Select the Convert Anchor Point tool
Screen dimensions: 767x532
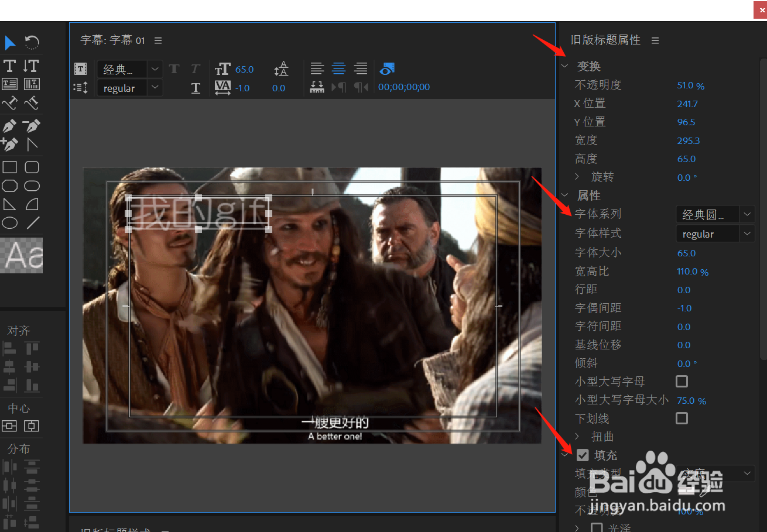32,144
